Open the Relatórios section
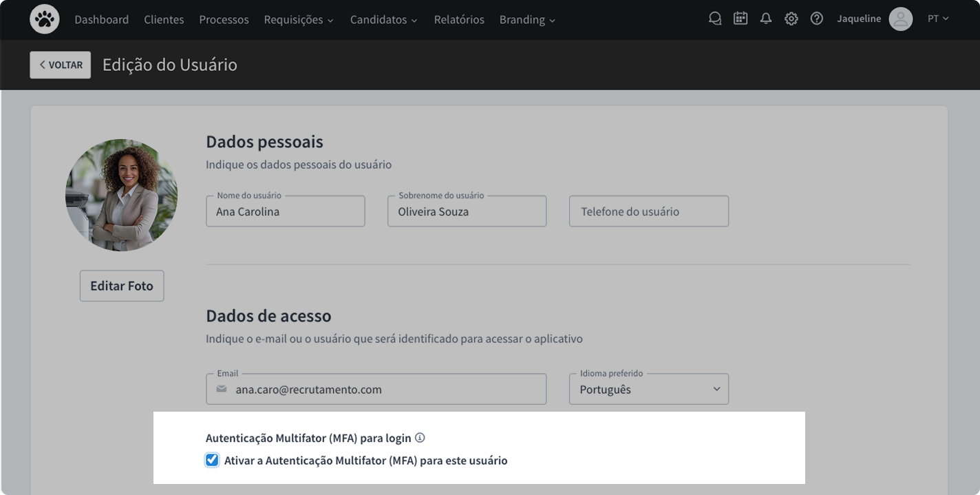 point(459,19)
